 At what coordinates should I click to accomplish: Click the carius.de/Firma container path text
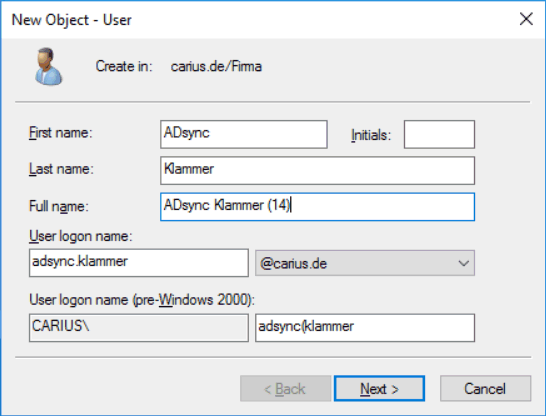216,66
